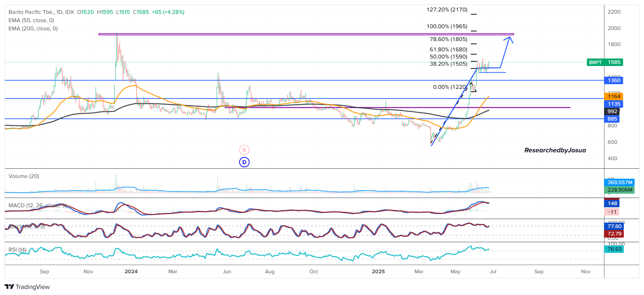
Task: Click the EMA (50, close, 0) legend
Action: (31, 20)
